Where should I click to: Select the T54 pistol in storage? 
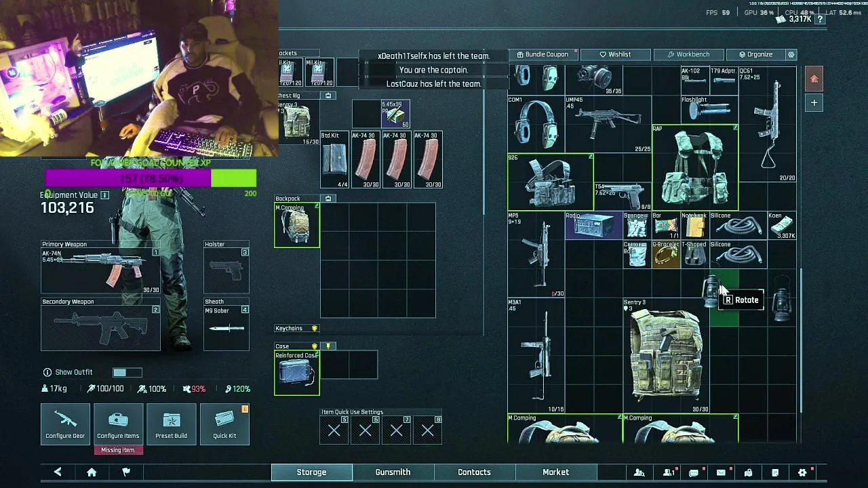click(623, 196)
